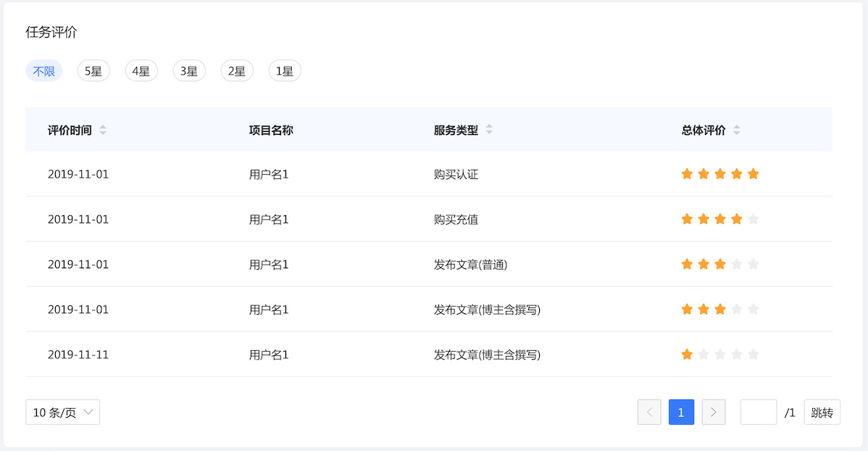Click date 2019-11-01 in 购买认证 row
The height and width of the screenshot is (451, 868).
[x=78, y=174]
